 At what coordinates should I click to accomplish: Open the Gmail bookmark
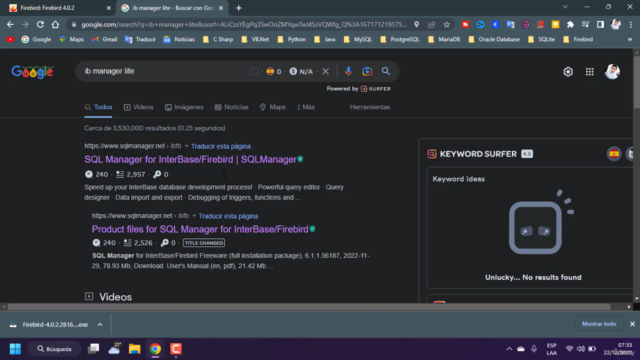104,39
